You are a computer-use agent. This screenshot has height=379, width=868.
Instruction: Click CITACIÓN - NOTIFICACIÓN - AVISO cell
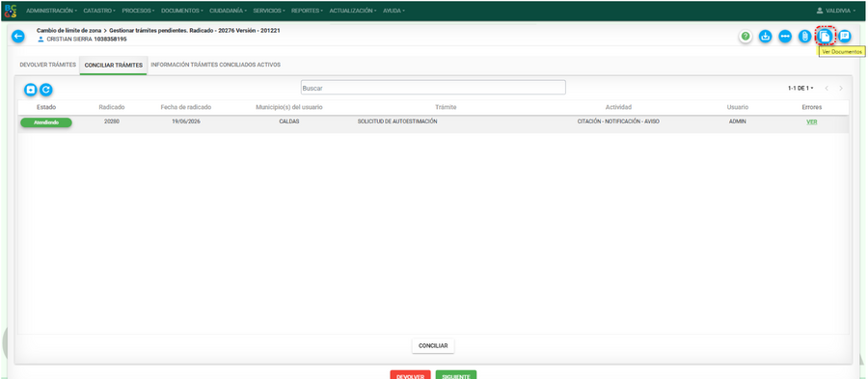click(618, 122)
